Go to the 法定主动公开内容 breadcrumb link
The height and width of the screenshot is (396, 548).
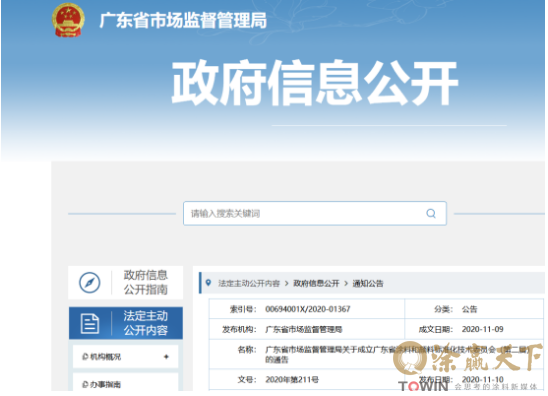pos(249,283)
